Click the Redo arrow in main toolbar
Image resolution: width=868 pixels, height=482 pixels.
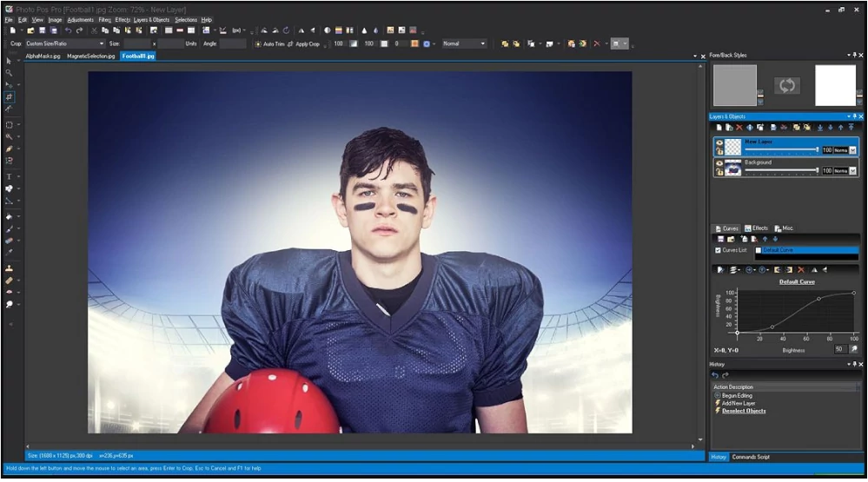pos(79,30)
